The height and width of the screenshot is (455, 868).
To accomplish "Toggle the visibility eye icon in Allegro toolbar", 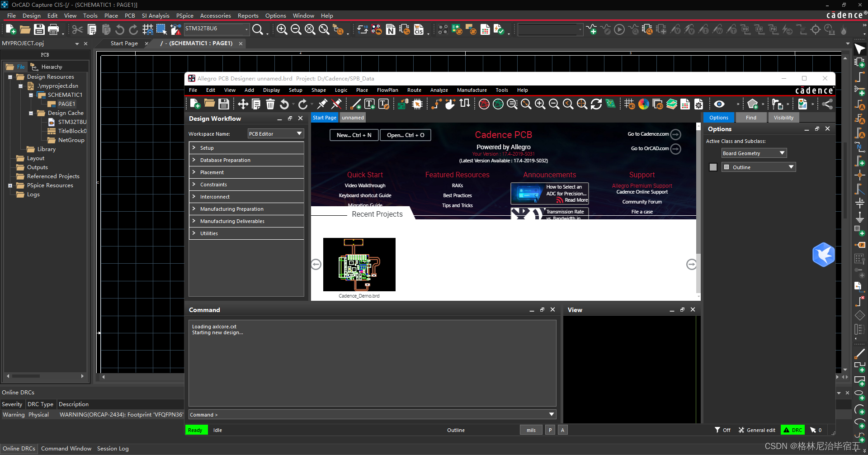I will (719, 104).
